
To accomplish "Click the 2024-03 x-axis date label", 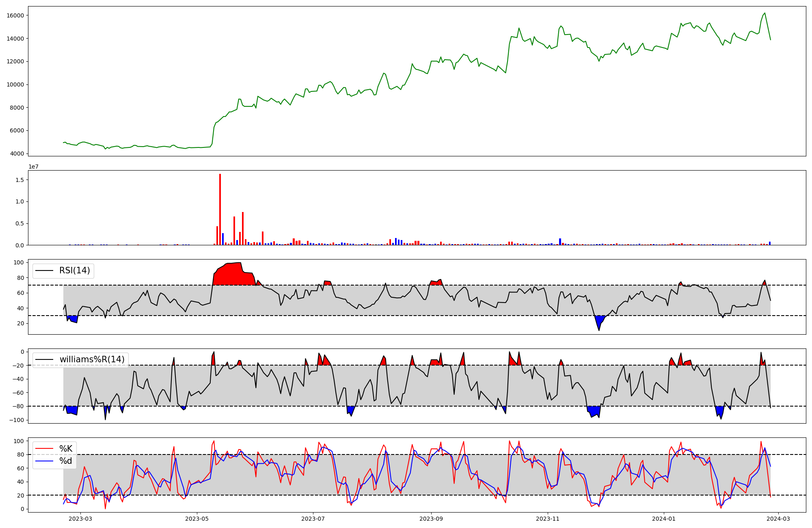I will (778, 518).
